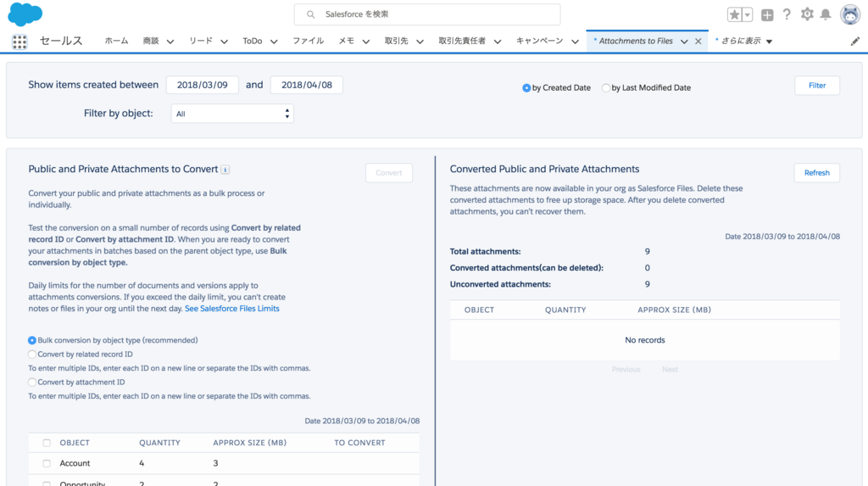Click the Refresh button

click(817, 173)
